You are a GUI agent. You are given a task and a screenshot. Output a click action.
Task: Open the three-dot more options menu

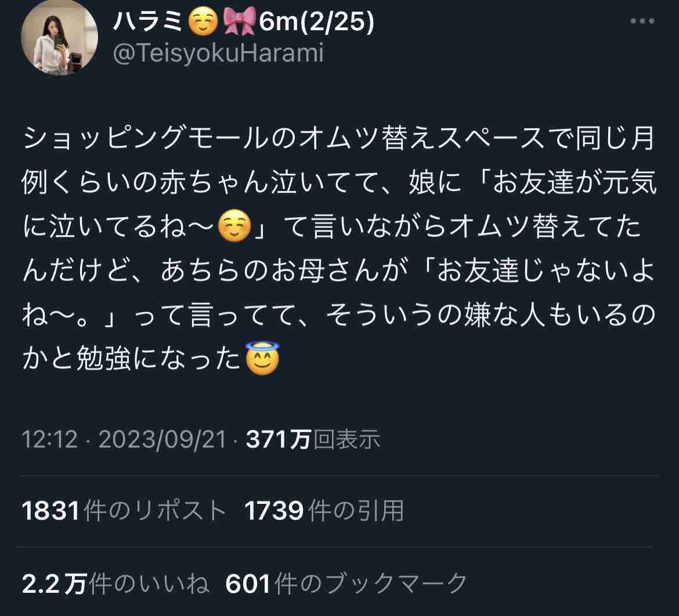coord(642,21)
